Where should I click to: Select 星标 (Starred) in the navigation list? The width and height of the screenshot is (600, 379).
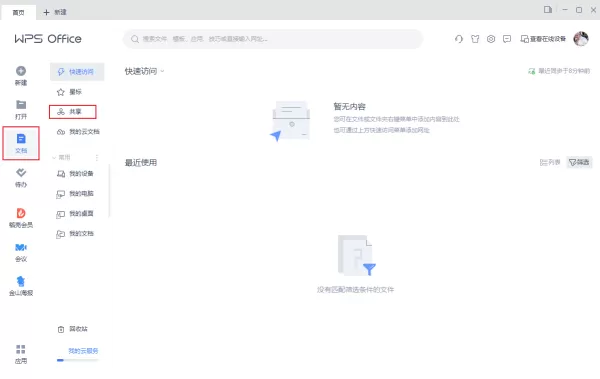pyautogui.click(x=77, y=92)
